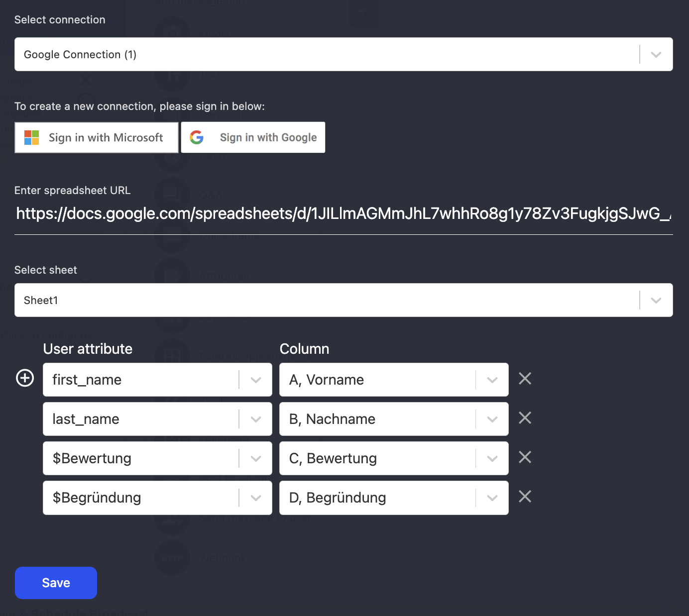Sign in with Google
Viewport: 689px width, 616px height.
click(253, 137)
